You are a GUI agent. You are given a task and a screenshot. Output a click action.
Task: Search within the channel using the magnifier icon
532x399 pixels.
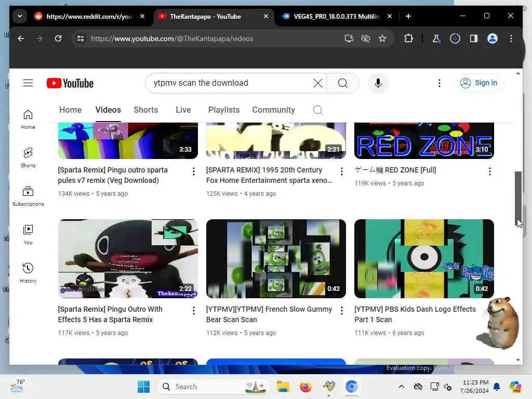pyautogui.click(x=317, y=110)
